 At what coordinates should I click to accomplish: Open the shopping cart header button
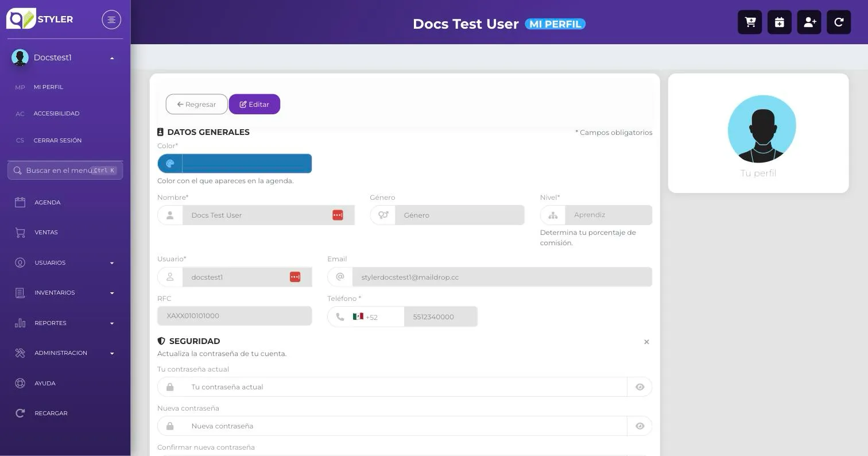point(750,22)
